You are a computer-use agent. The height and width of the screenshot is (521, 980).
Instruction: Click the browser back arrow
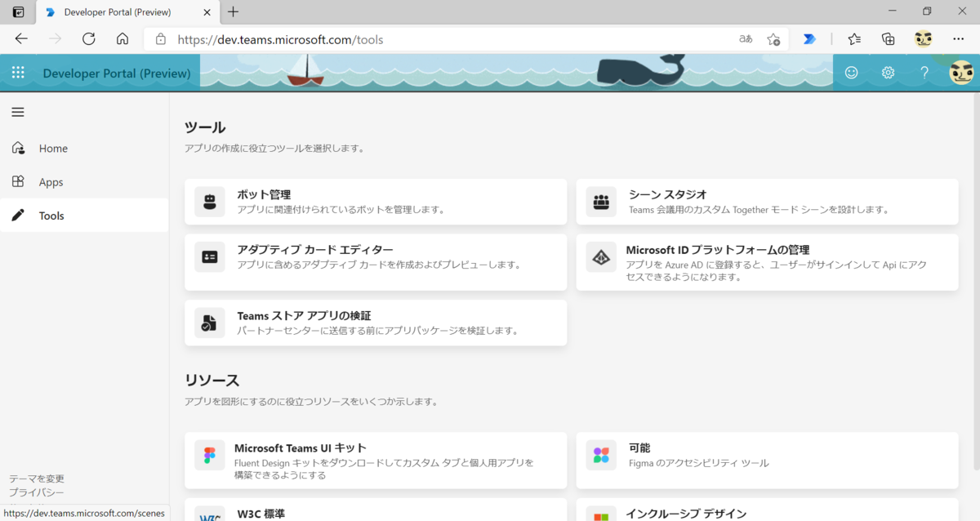pyautogui.click(x=21, y=38)
